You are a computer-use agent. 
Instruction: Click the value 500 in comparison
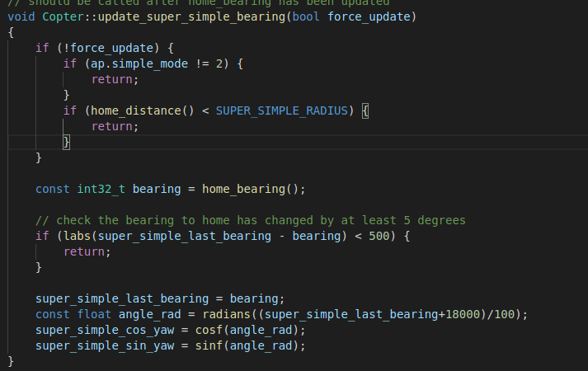click(x=379, y=236)
